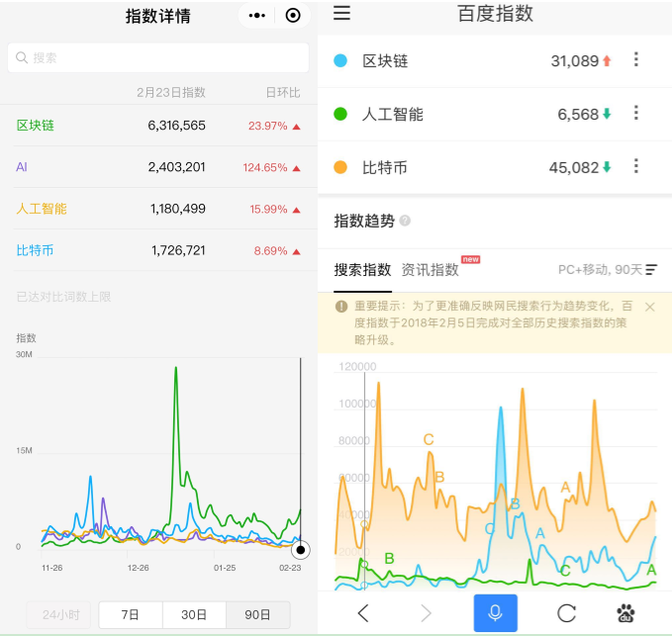Switch to the 搜索指数 tab
The image size is (672, 636).
[x=362, y=270]
